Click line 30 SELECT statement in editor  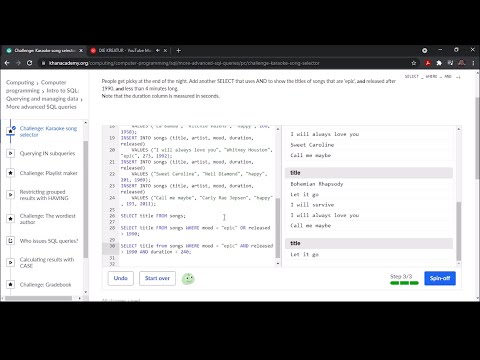pos(197,249)
